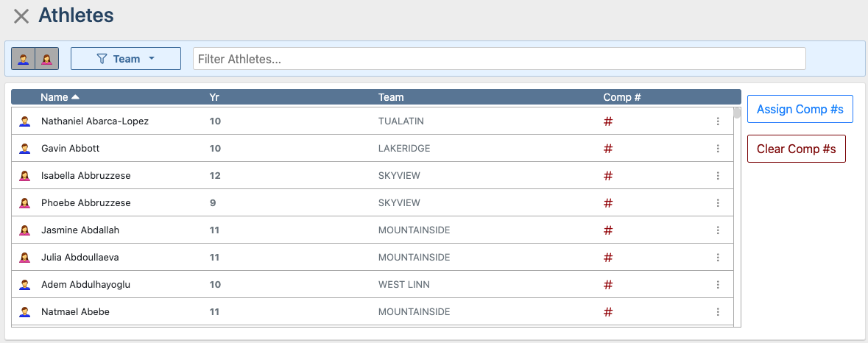Click the # comp number for Gavin Abbott
Viewport: 868px width, 343px height.
608,148
